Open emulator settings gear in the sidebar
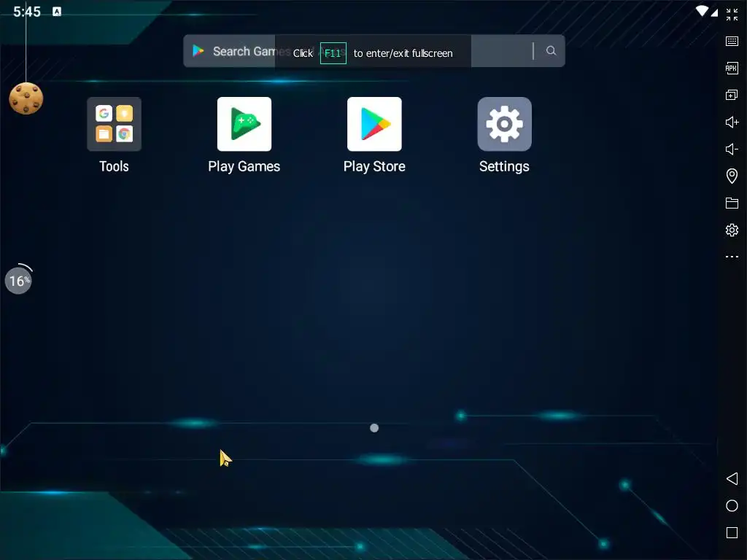747x560 pixels. pos(732,230)
